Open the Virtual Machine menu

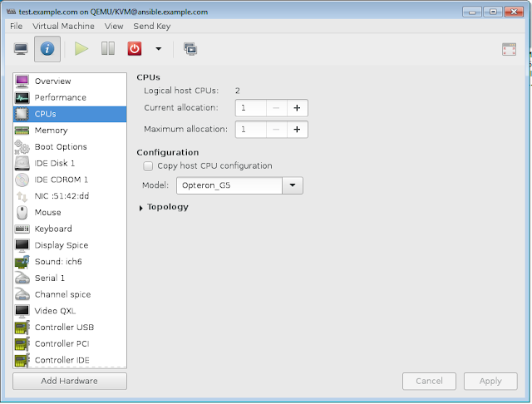[x=63, y=26]
